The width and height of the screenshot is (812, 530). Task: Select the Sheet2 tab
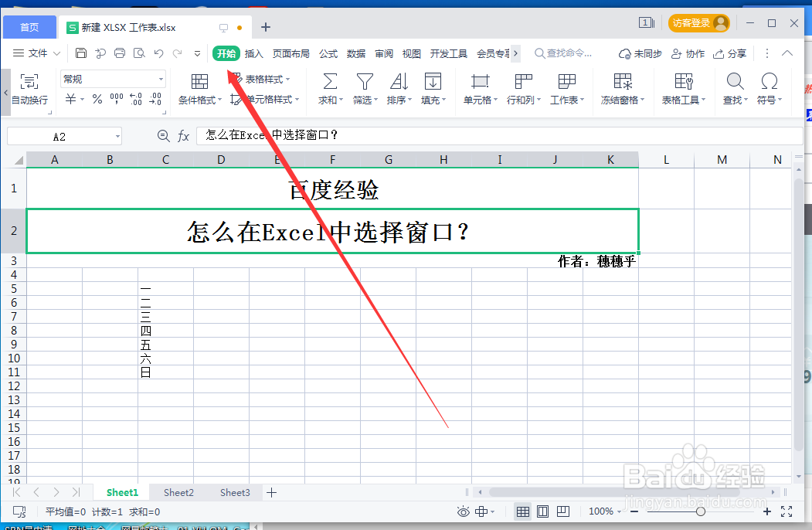[178, 492]
